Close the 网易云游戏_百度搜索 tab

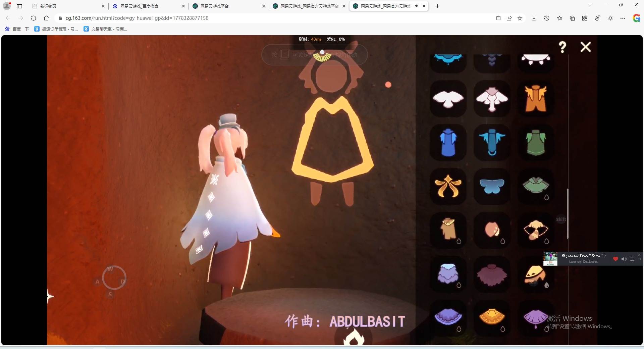(x=183, y=6)
